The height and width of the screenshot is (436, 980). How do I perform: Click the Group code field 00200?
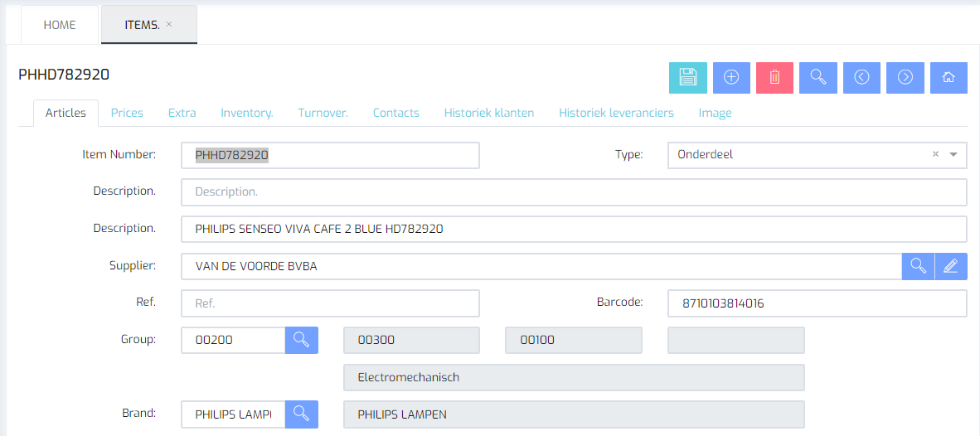[233, 340]
